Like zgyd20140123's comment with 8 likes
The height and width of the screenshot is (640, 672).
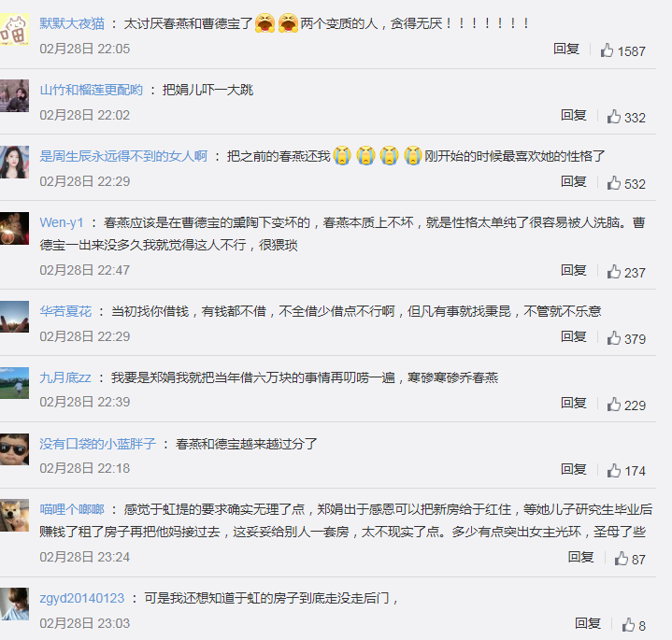tap(628, 624)
